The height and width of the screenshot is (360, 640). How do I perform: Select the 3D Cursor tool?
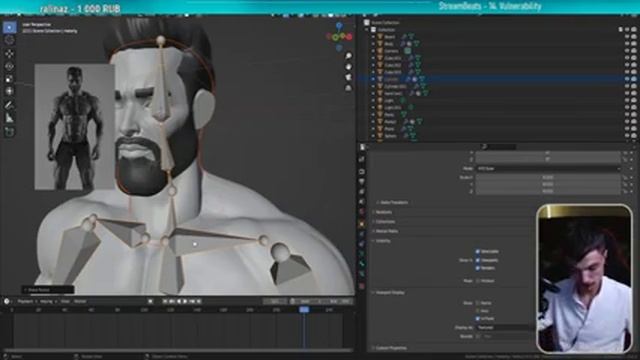pos(9,40)
